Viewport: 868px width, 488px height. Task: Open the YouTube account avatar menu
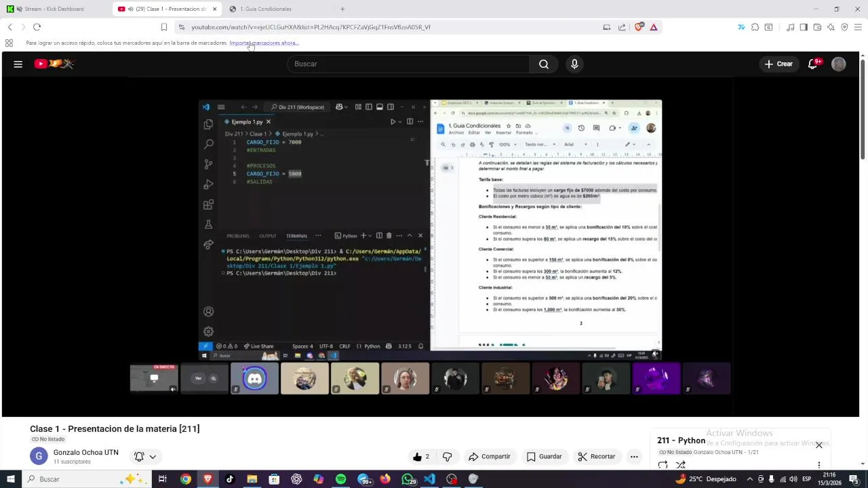point(839,64)
